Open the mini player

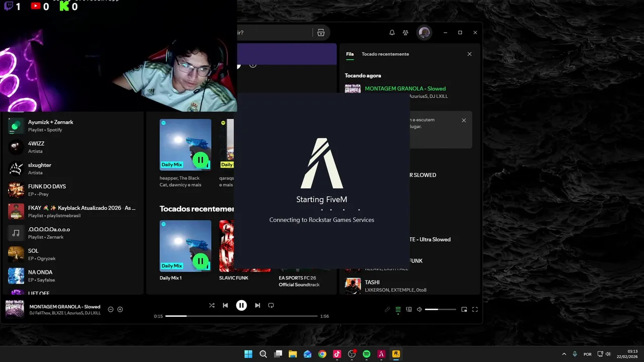coord(464,309)
